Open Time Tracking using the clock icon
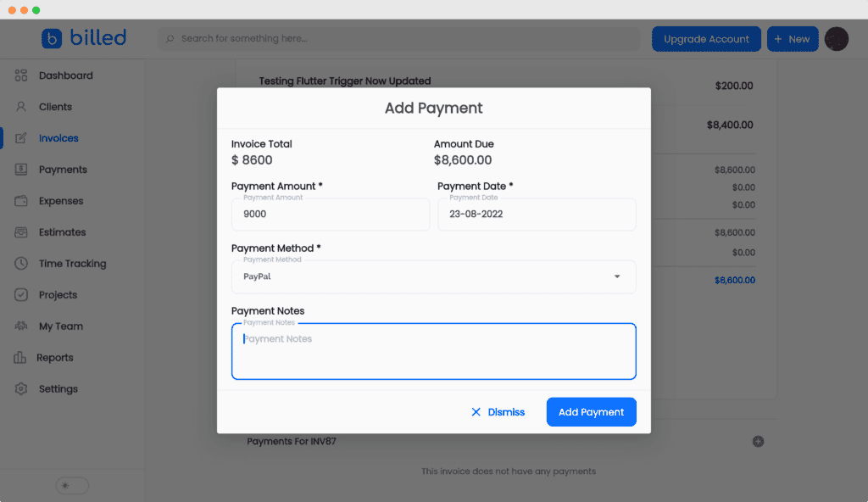Screen dimensions: 868x502 click(20, 263)
